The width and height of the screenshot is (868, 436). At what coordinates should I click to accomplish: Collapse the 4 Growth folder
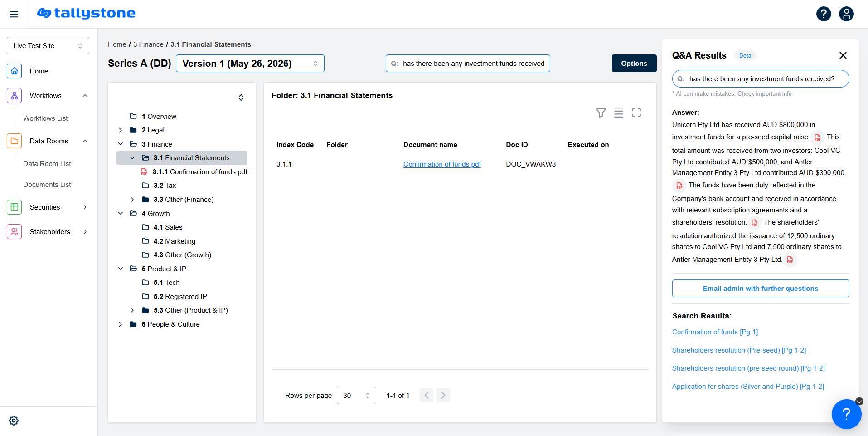(x=121, y=214)
